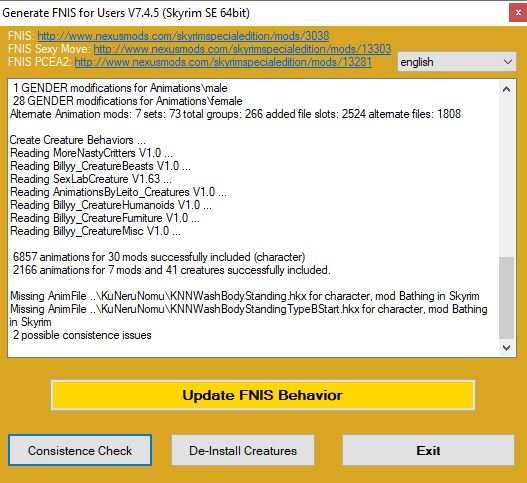
Task: Click the log scrollbar up arrow
Action: click(x=506, y=89)
